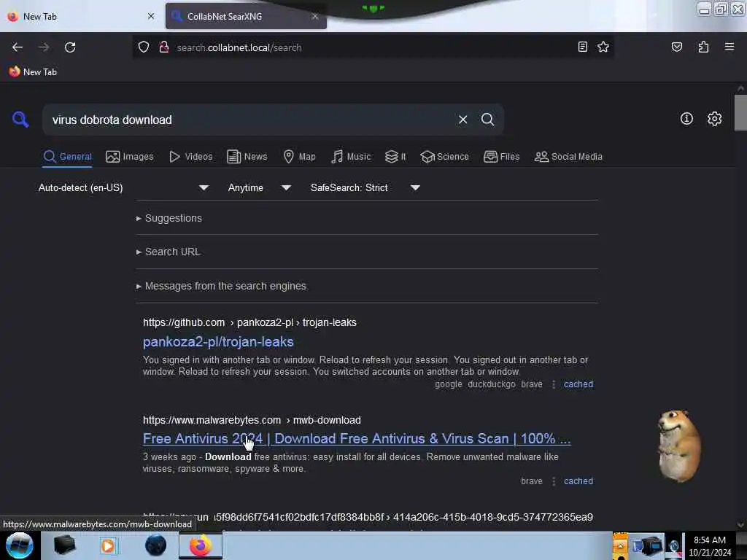Open Free Antivirus 2024 result link
Image resolution: width=747 pixels, height=560 pixels.
click(356, 438)
